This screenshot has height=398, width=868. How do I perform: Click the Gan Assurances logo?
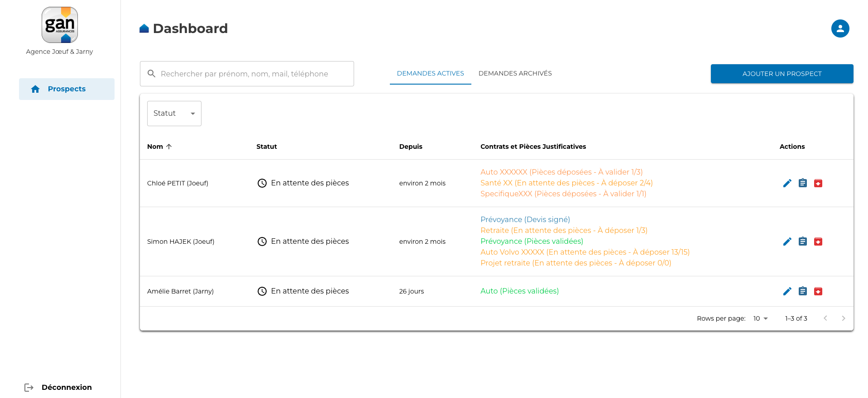click(60, 25)
